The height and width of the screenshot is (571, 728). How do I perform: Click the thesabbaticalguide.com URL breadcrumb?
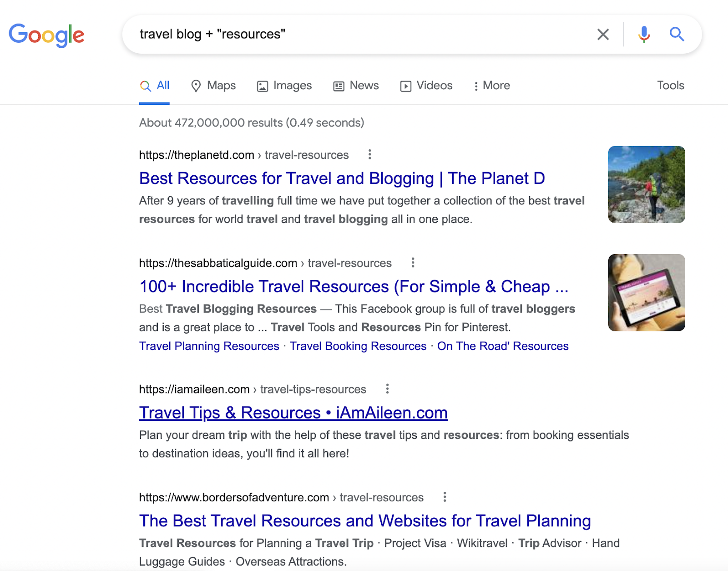pos(265,263)
